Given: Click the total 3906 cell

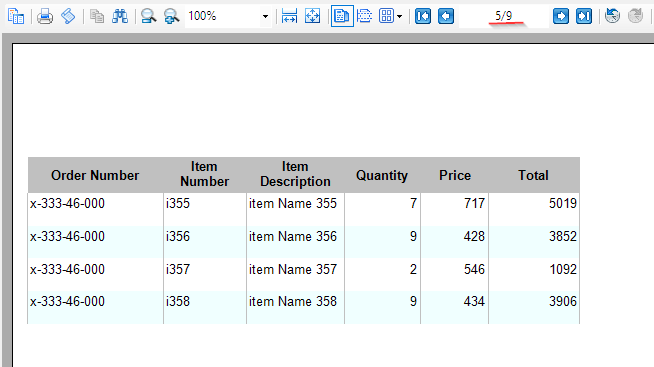Looking at the screenshot, I should pos(534,307).
